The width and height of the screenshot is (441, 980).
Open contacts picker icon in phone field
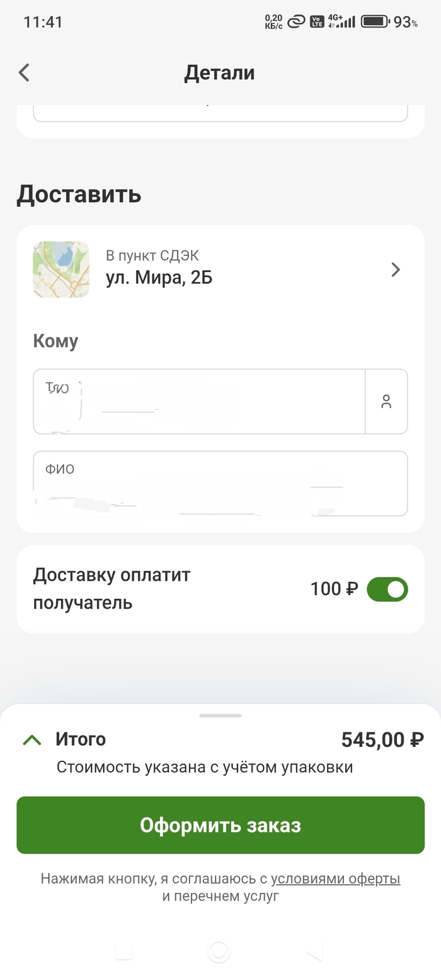(386, 401)
